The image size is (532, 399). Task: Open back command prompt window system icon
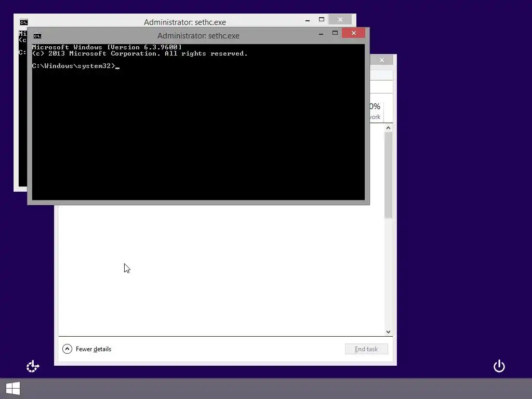[x=24, y=22]
